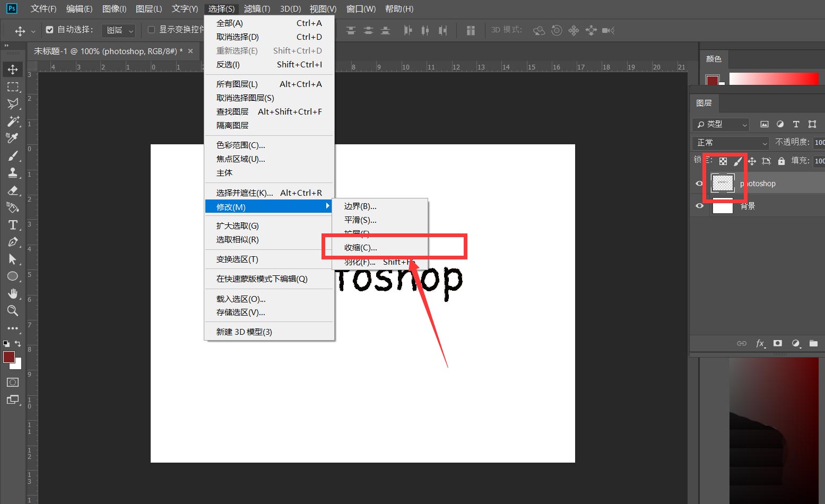825x504 pixels.
Task: Choose 收缩(C)... in the 修改 submenu
Action: [x=380, y=247]
